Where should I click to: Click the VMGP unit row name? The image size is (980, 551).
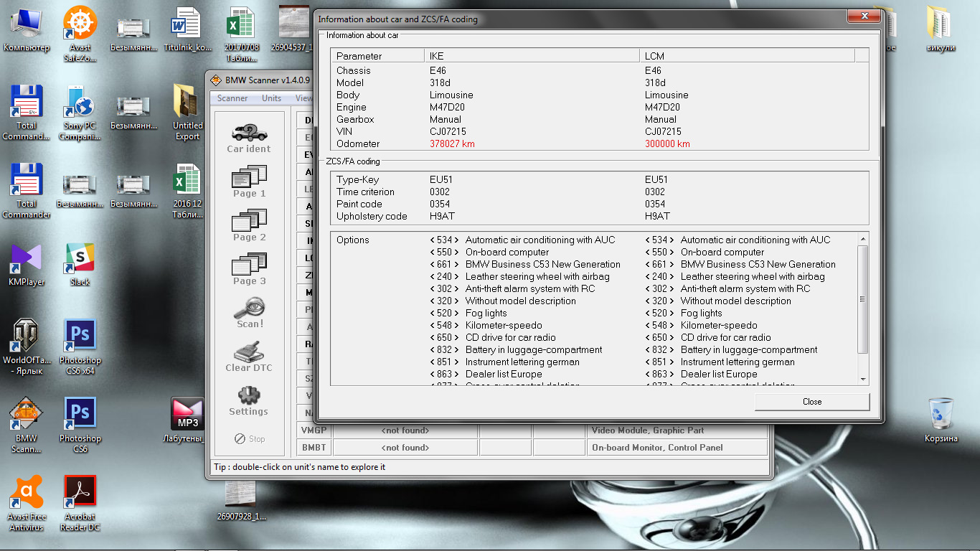point(314,430)
